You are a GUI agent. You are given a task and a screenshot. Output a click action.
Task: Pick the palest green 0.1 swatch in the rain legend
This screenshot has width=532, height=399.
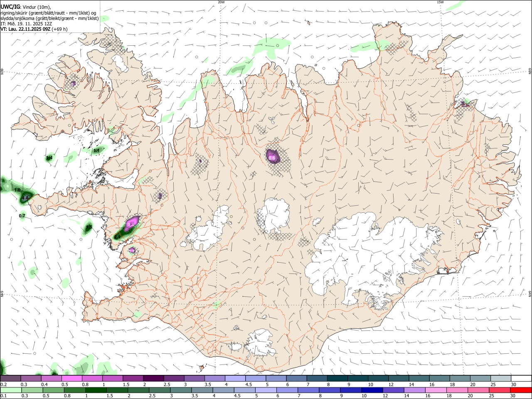point(11,390)
